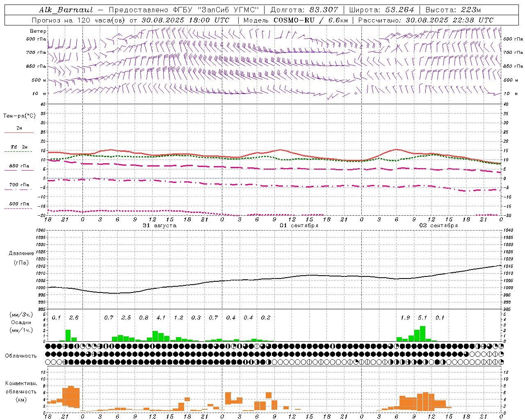Click the (мм/3ч.) precipitation unit label

point(21,315)
